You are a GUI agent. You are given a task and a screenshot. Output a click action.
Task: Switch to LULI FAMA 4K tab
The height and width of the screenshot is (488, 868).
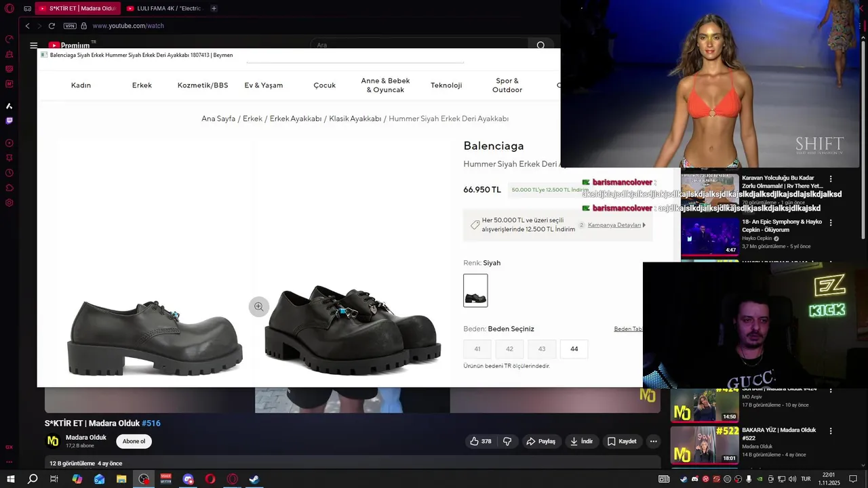click(165, 8)
